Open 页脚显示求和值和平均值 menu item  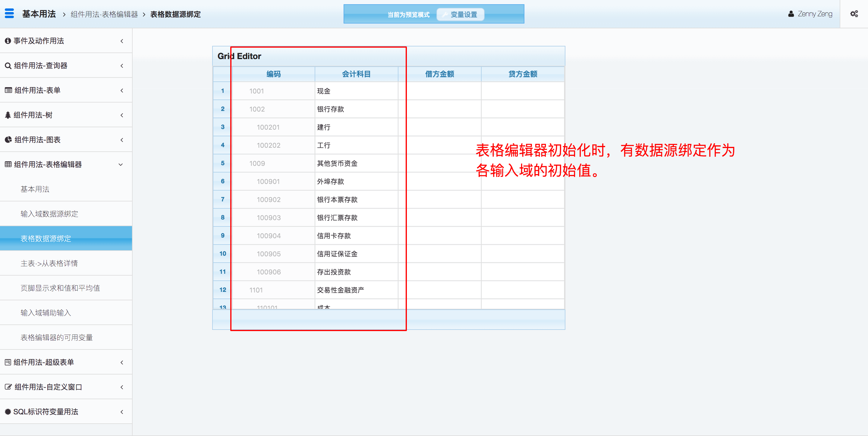coord(60,288)
